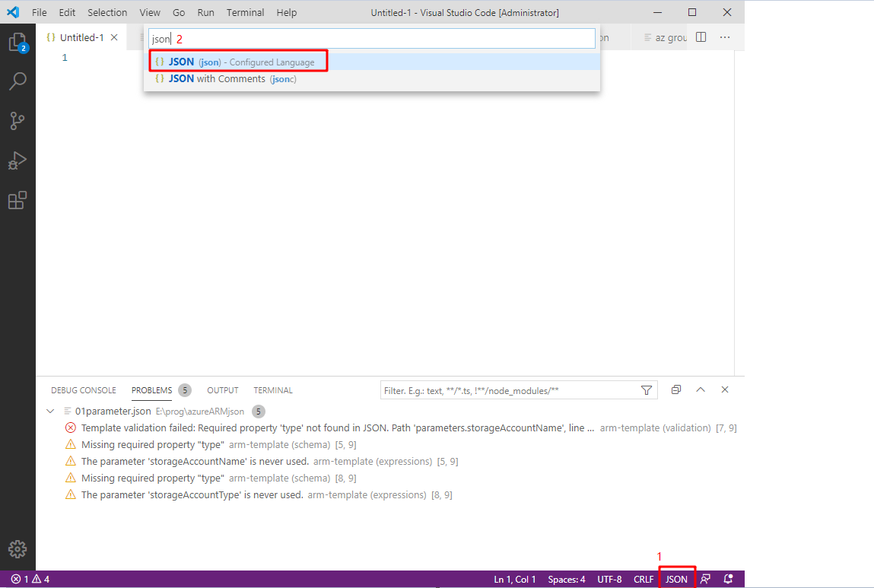Click the feedback icon in the status bar
The width and height of the screenshot is (874, 588).
coord(705,579)
